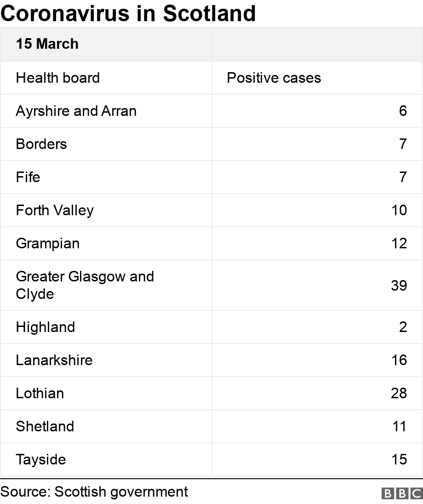Click the BBC logo
The height and width of the screenshot is (504, 423).
[x=401, y=493]
